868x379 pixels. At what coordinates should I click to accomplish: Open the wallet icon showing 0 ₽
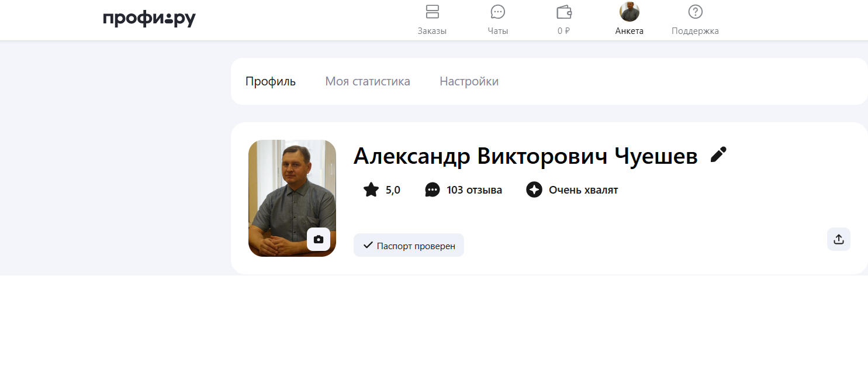pyautogui.click(x=564, y=12)
